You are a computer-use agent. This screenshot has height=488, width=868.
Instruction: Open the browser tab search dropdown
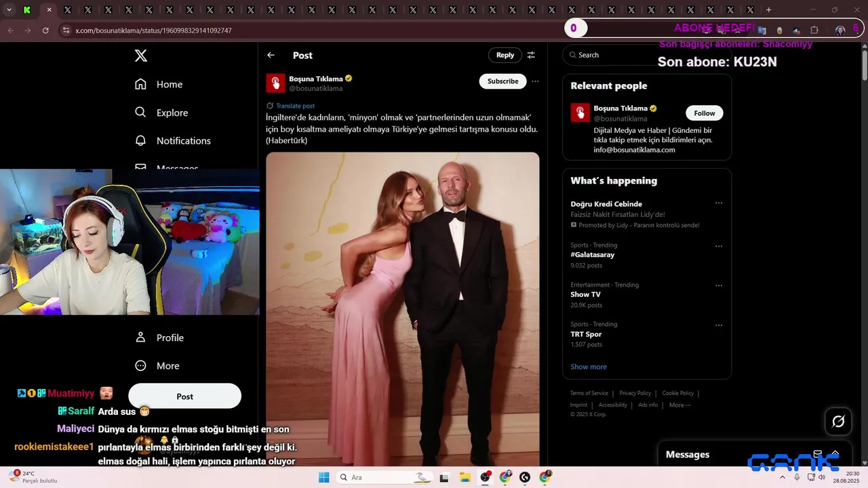(9, 10)
